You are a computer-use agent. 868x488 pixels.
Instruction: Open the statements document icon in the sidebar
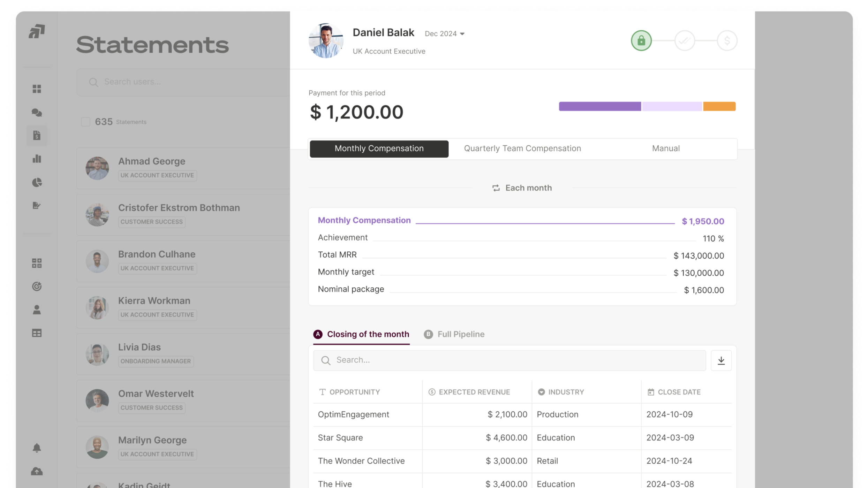[37, 135]
